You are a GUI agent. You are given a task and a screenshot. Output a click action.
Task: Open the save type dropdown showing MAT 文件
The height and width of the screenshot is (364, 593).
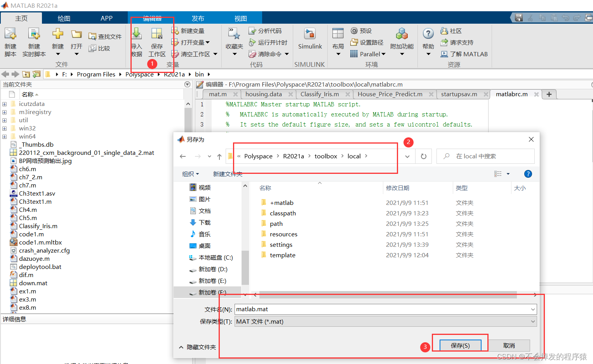pos(532,321)
